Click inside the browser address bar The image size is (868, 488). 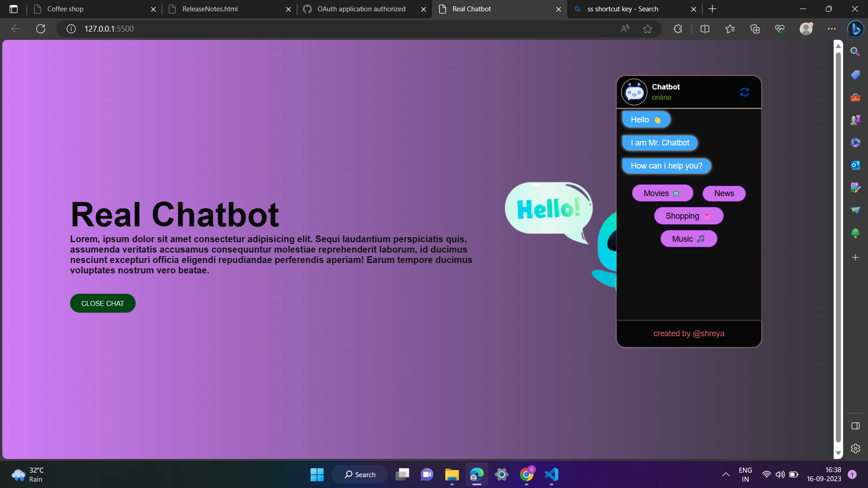click(316, 28)
